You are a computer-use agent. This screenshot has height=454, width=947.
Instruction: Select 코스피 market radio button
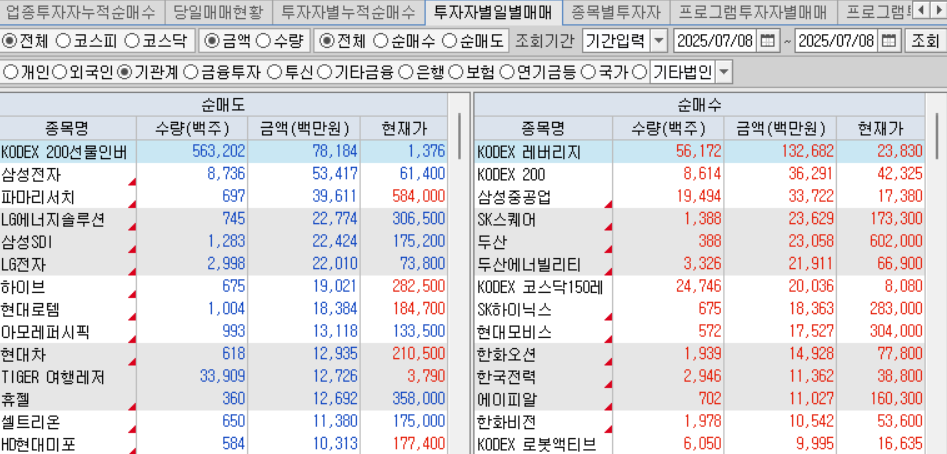(63, 41)
